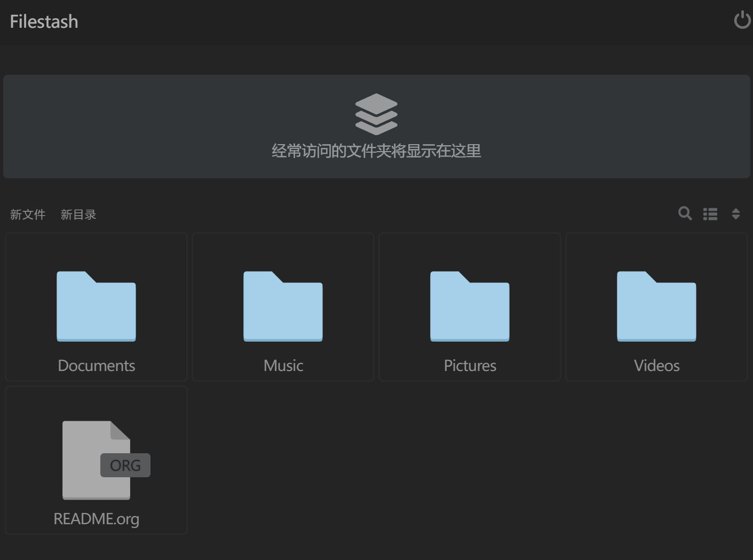753x560 pixels.
Task: Toggle ascending or descending sort
Action: pos(736,214)
